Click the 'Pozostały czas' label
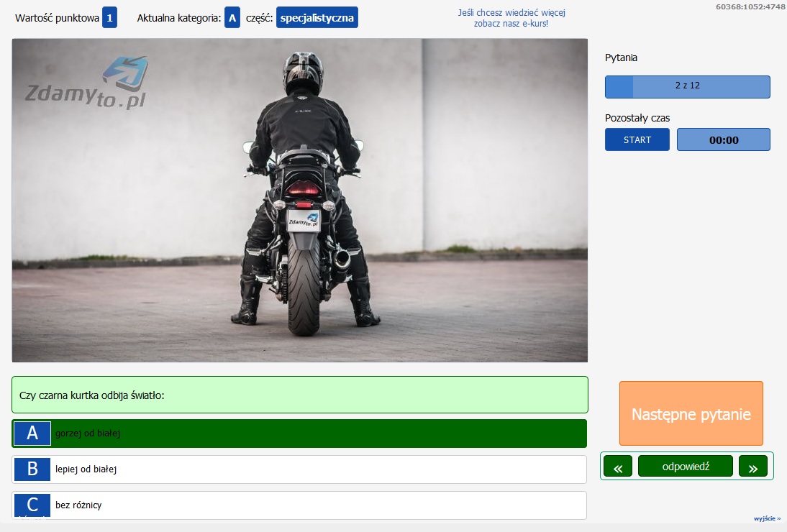This screenshot has width=787, height=532. click(637, 119)
